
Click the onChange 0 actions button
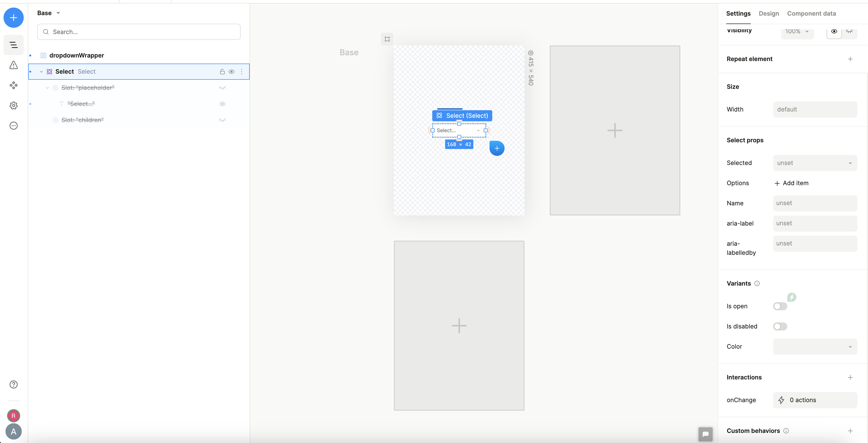click(x=815, y=400)
